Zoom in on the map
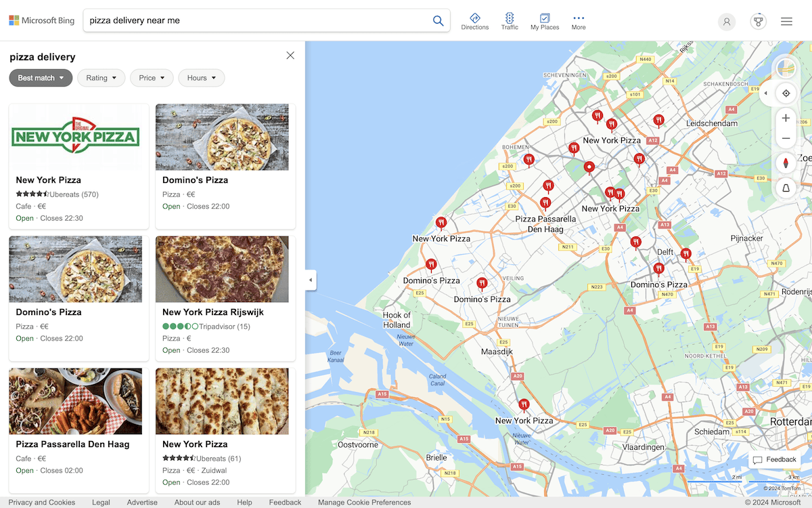The height and width of the screenshot is (508, 812). tap(786, 118)
